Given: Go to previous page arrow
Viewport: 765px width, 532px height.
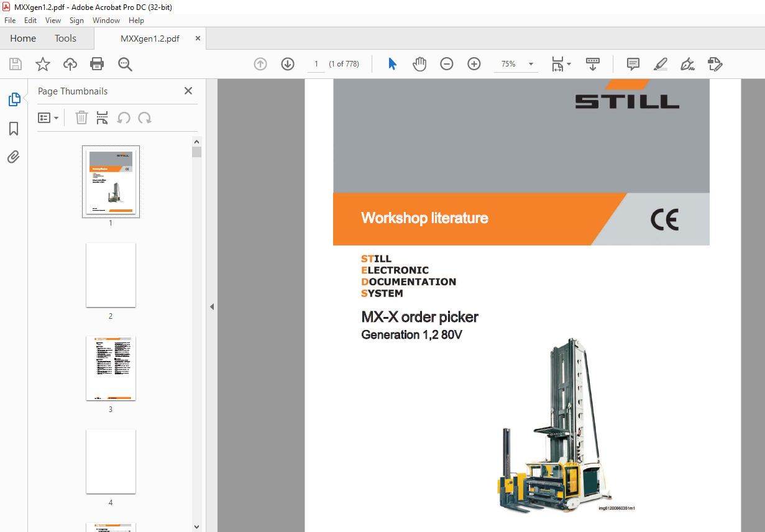Looking at the screenshot, I should point(260,64).
